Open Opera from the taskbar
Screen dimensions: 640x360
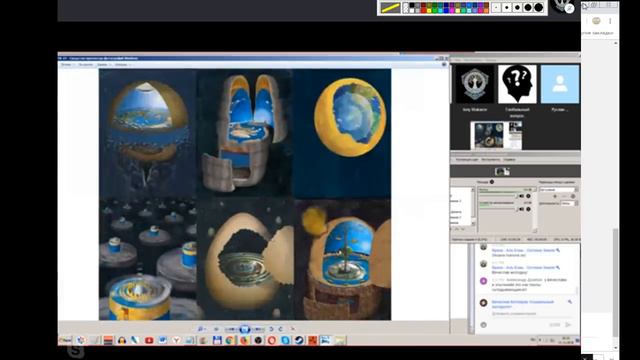click(271, 340)
